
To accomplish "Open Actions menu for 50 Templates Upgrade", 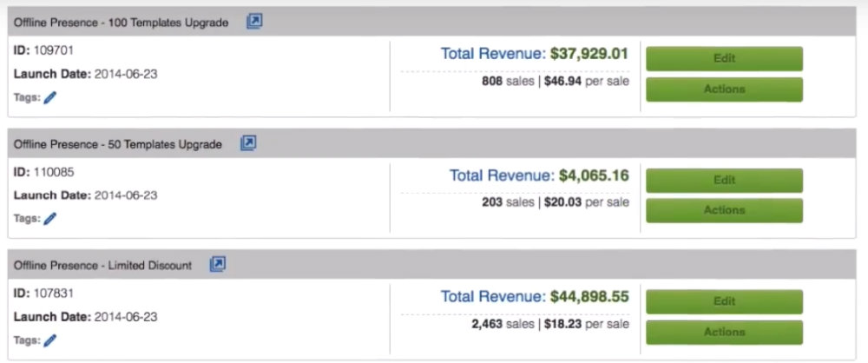I will coord(724,210).
